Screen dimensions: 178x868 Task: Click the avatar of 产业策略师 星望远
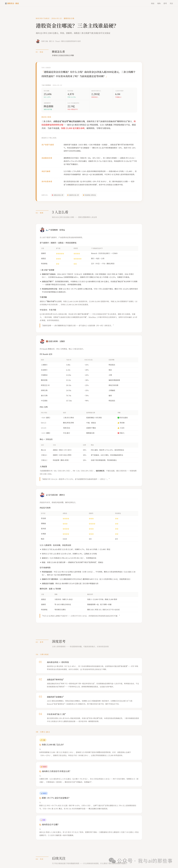point(42,230)
